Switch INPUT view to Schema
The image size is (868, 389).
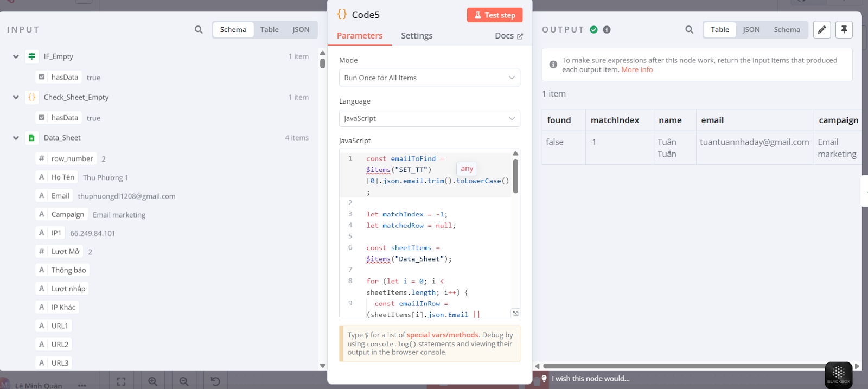coord(233,30)
